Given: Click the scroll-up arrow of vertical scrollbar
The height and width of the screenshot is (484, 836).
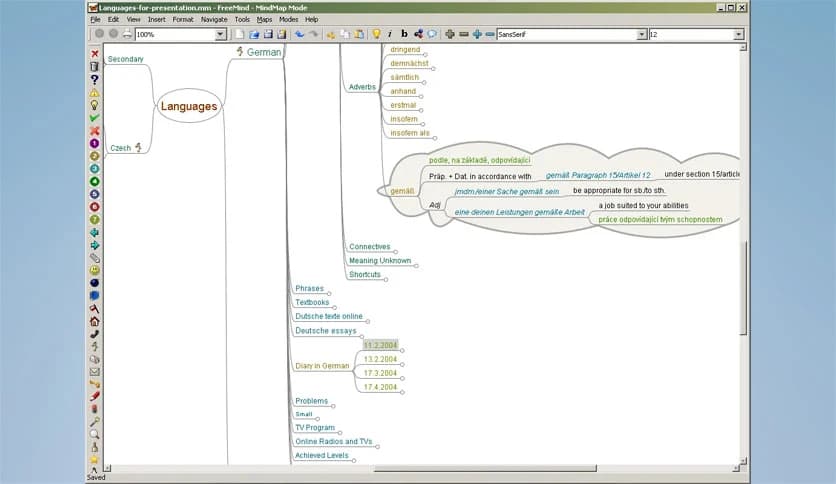Looking at the screenshot, I should (743, 47).
